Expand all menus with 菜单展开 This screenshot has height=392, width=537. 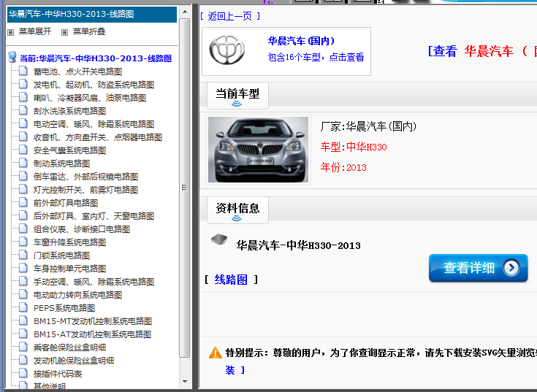(35, 32)
